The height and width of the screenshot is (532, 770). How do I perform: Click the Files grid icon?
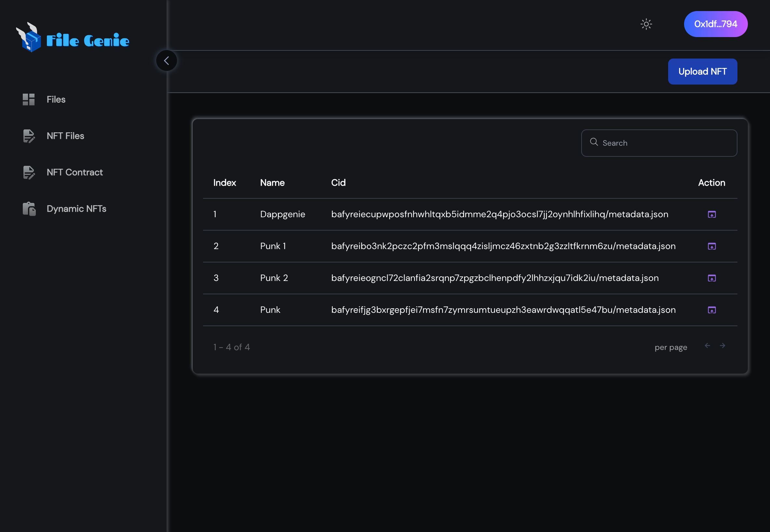pyautogui.click(x=29, y=99)
